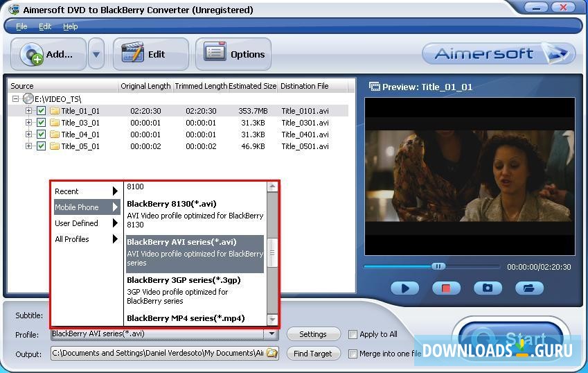Select the Mobile Phone profile category
Image resolution: width=588 pixels, height=373 pixels.
[x=87, y=207]
